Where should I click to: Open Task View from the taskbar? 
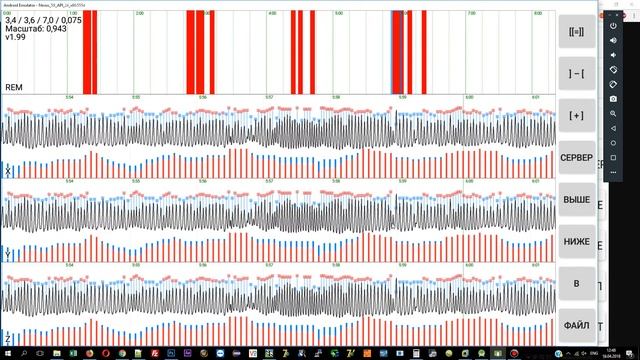click(x=40, y=353)
